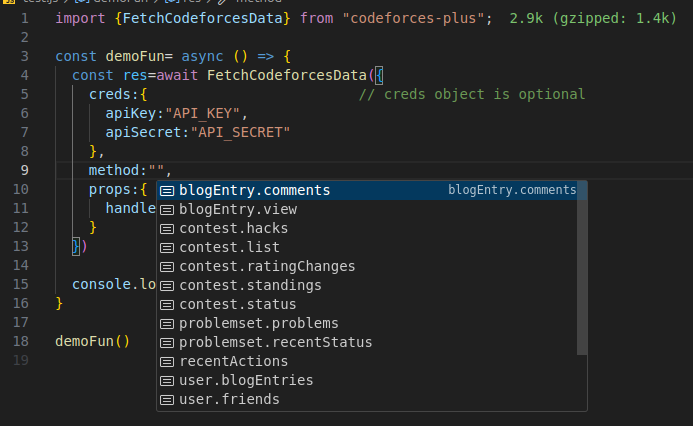Click demoFun declaration on line 3
The width and height of the screenshot is (693, 426).
pyautogui.click(x=135, y=56)
